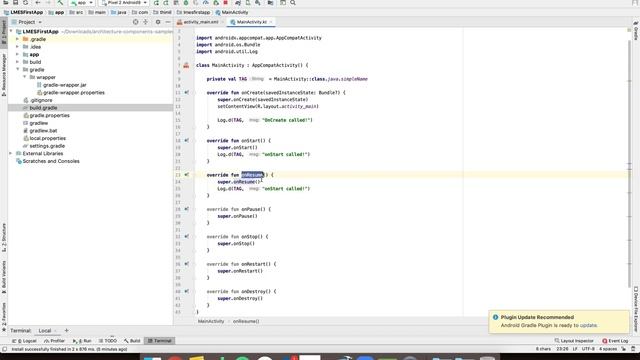Open the TODO tool window
This screenshot has width=640, height=360.
click(108, 341)
